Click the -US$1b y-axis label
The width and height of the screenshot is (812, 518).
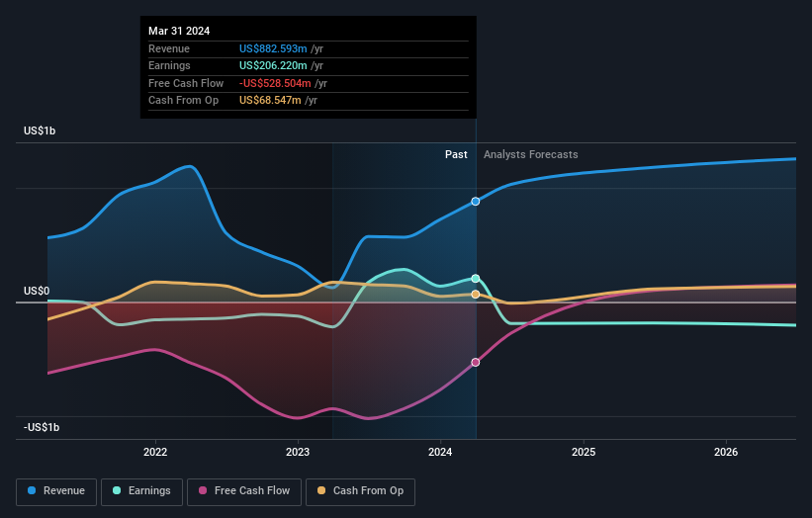pos(42,427)
